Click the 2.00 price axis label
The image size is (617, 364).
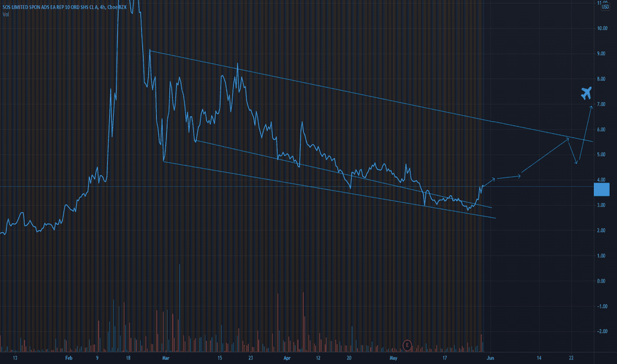601,230
